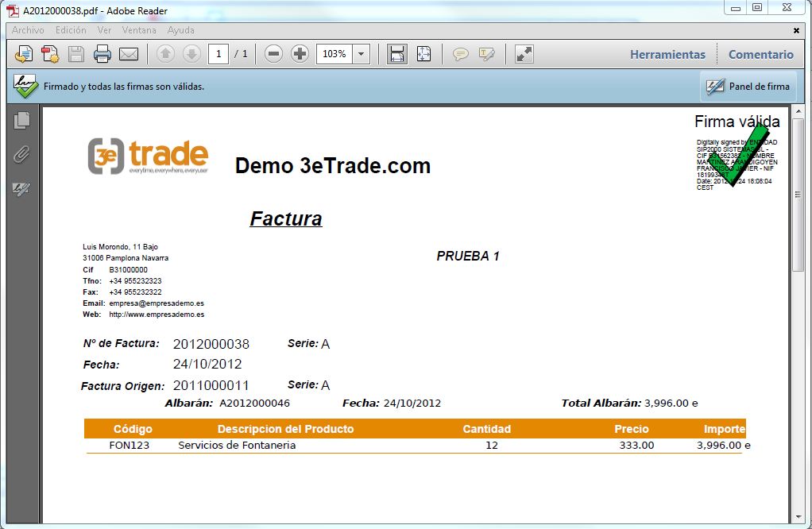Click the vertical scrollbar thumb
The width and height of the screenshot is (812, 529).
[798, 195]
